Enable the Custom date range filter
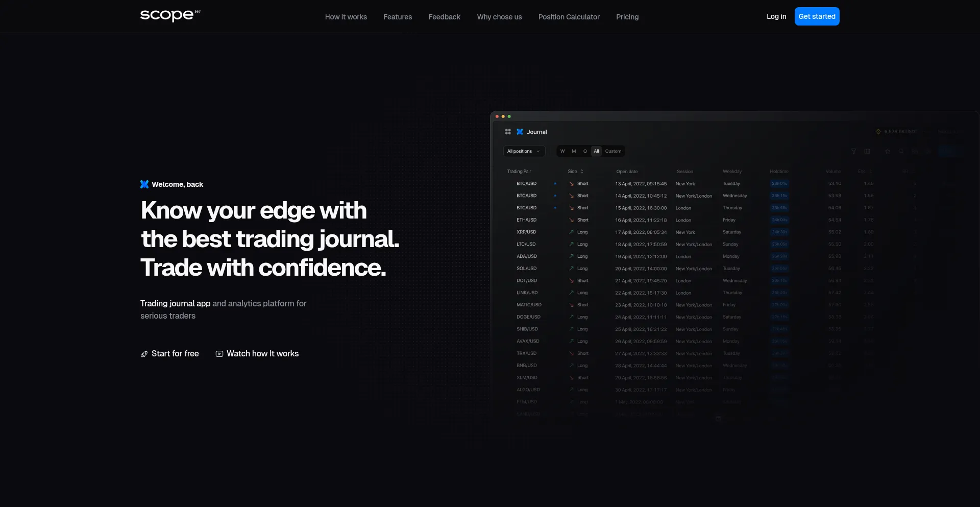 (613, 151)
